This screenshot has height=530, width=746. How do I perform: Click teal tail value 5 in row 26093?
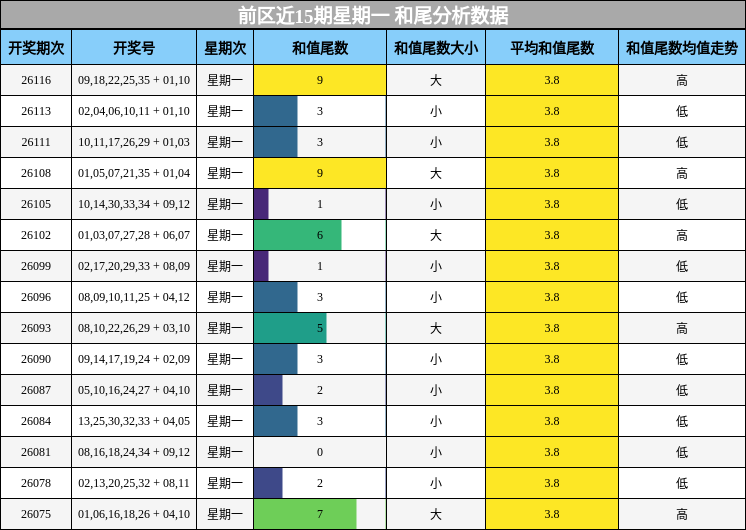point(320,328)
